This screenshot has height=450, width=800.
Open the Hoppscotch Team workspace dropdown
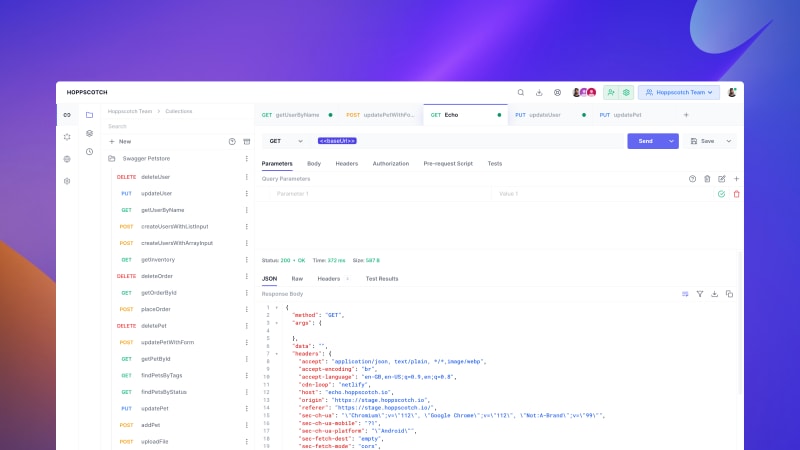679,92
